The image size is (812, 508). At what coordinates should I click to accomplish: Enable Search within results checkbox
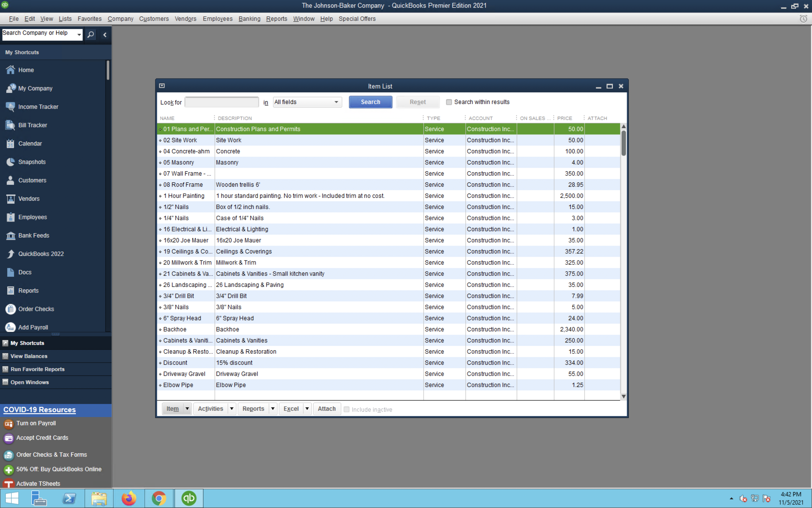tap(449, 102)
